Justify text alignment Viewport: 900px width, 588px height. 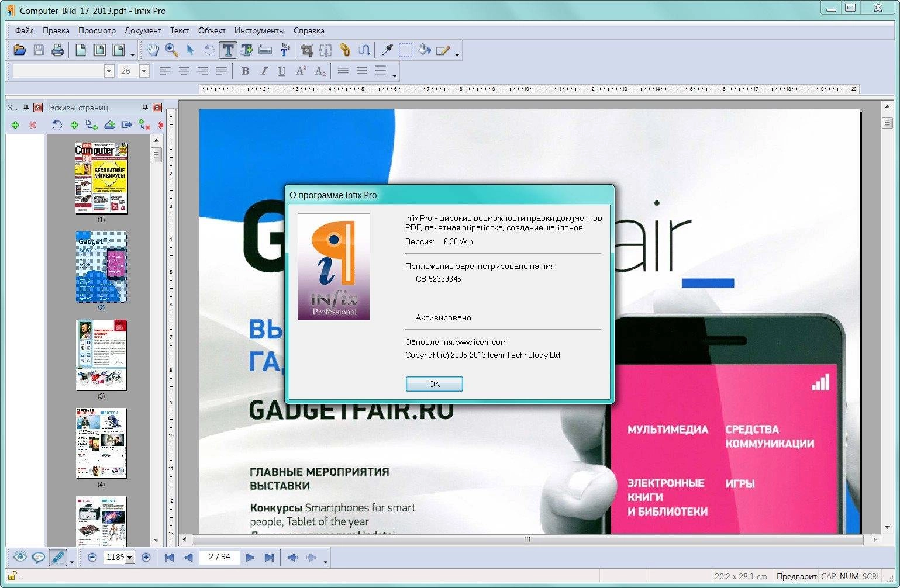(221, 71)
